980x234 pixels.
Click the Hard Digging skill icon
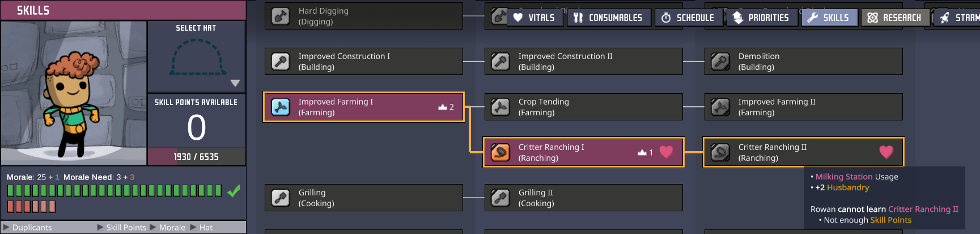pos(281,16)
